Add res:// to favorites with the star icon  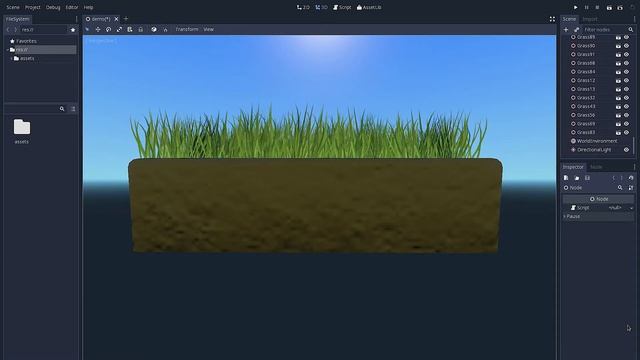tap(73, 29)
